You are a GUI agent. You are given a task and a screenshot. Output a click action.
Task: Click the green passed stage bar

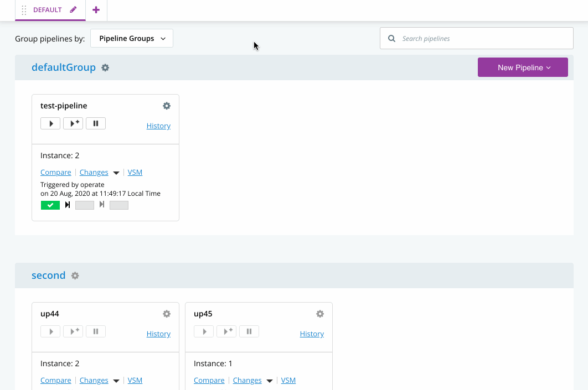[x=50, y=205]
